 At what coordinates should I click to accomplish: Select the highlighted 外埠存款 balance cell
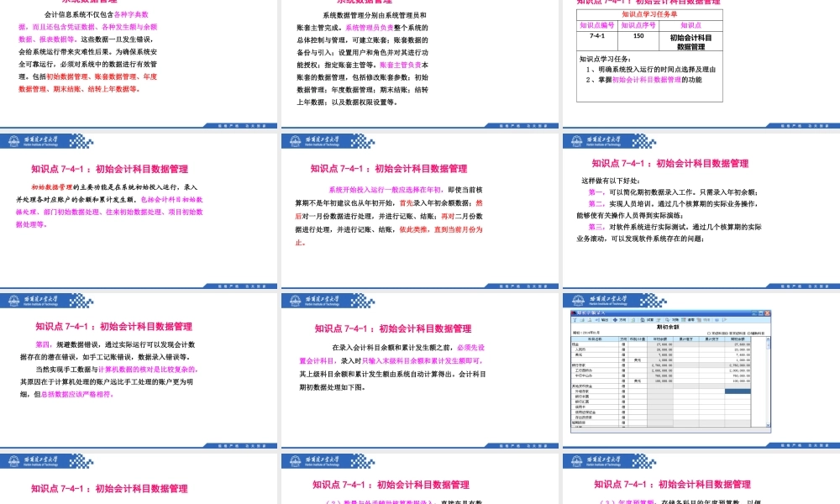click(x=737, y=390)
